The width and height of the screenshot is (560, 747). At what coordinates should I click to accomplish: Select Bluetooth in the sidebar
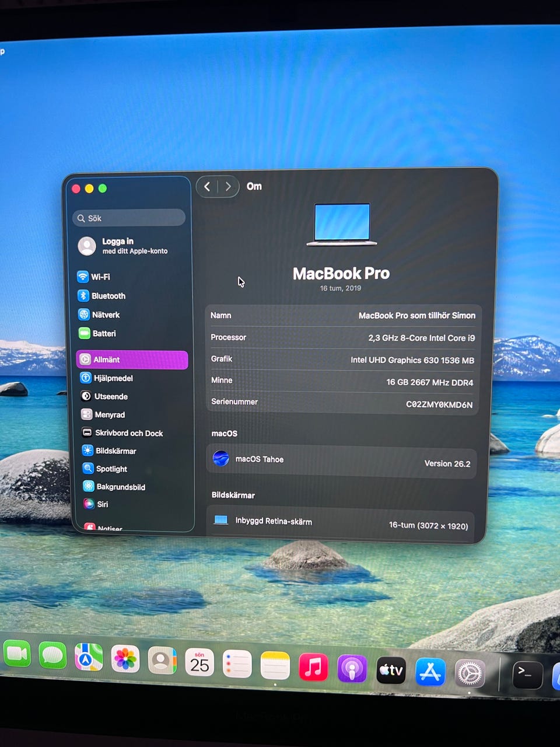(107, 296)
